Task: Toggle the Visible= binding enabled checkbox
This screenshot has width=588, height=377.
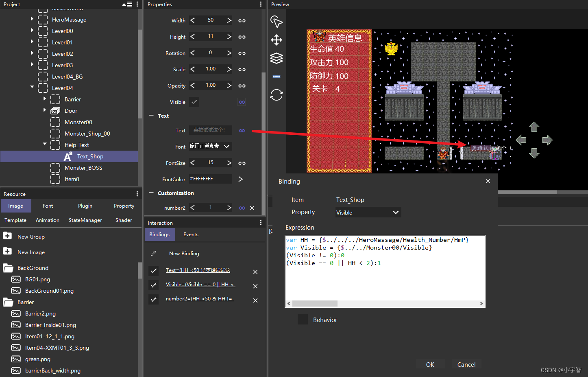Action: point(154,285)
